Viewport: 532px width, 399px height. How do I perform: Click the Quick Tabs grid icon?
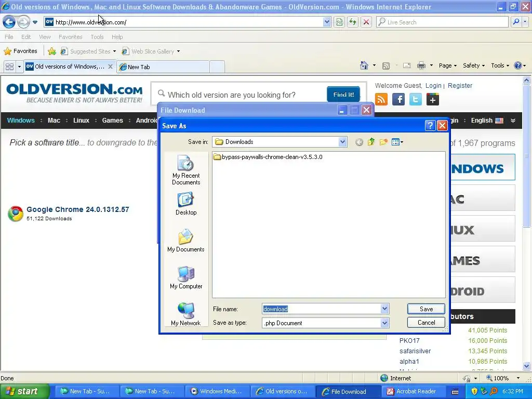coord(9,66)
